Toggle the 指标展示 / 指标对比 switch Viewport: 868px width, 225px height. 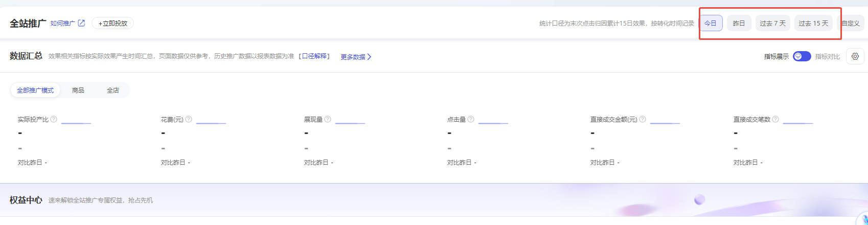coord(802,56)
